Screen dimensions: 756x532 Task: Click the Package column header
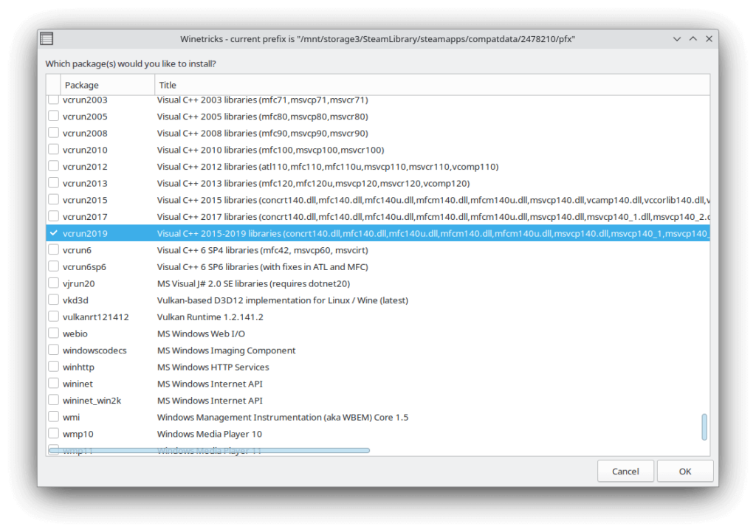[108, 85]
